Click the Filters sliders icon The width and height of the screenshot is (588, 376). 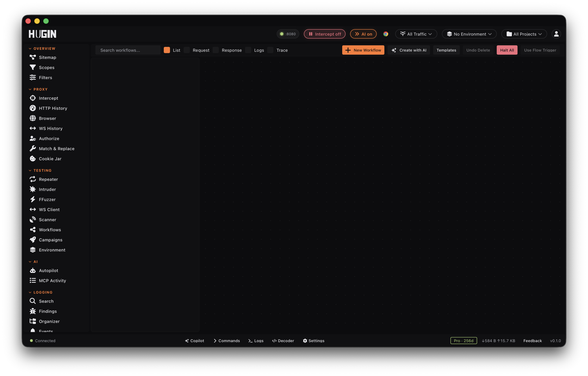(33, 77)
